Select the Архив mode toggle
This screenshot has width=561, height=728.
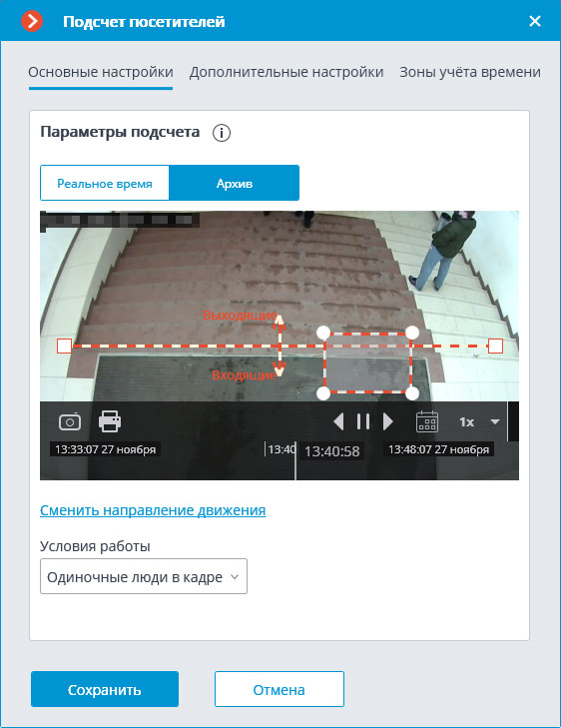pos(235,183)
